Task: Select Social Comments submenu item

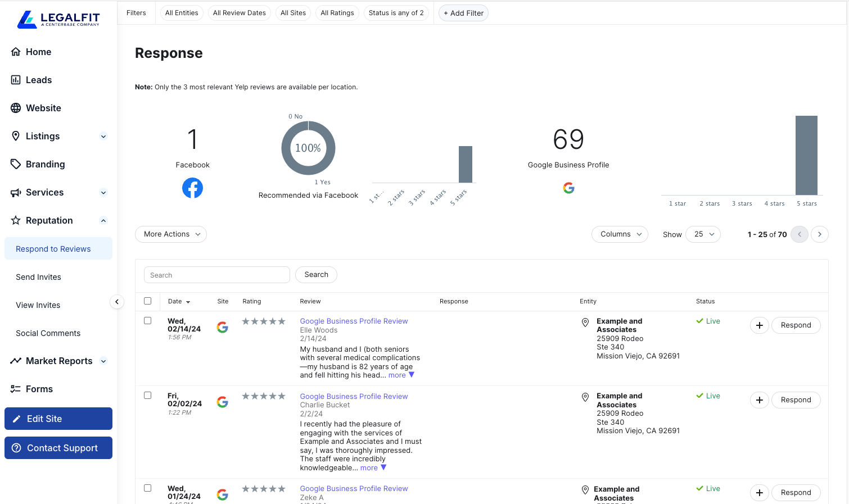Action: (48, 333)
